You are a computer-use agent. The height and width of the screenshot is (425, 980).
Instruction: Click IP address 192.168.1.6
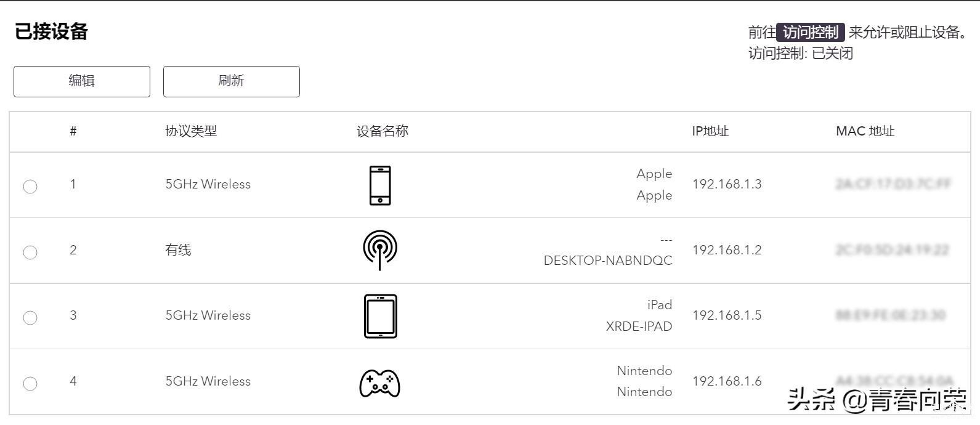727,381
